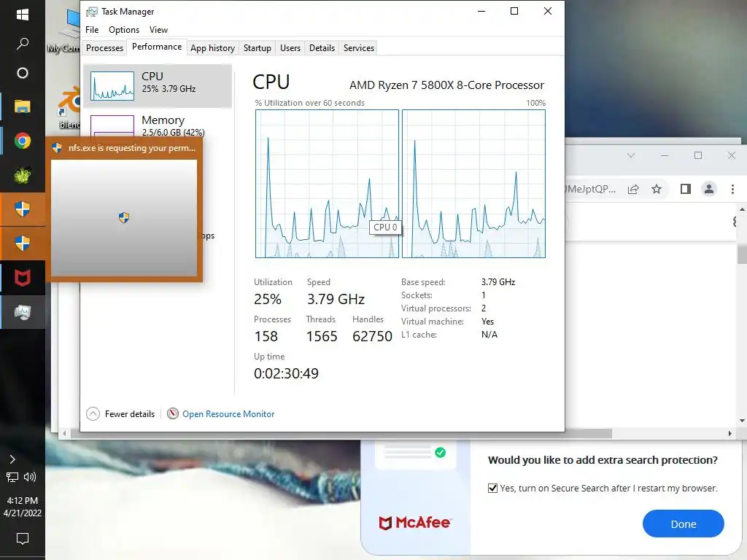The image size is (747, 560).
Task: Open Cortana circle icon in taskbar
Action: click(x=23, y=73)
